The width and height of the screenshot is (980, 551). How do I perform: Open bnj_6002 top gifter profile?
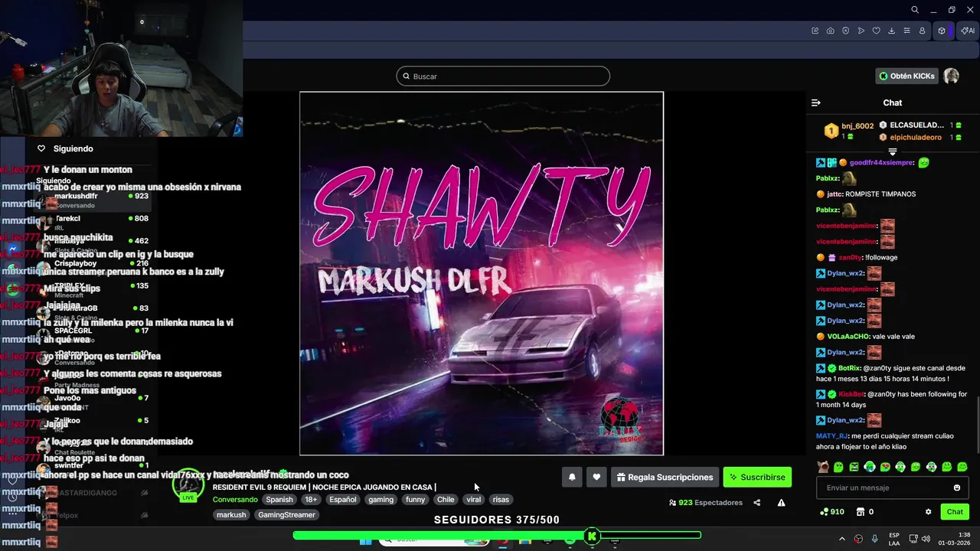tap(857, 126)
